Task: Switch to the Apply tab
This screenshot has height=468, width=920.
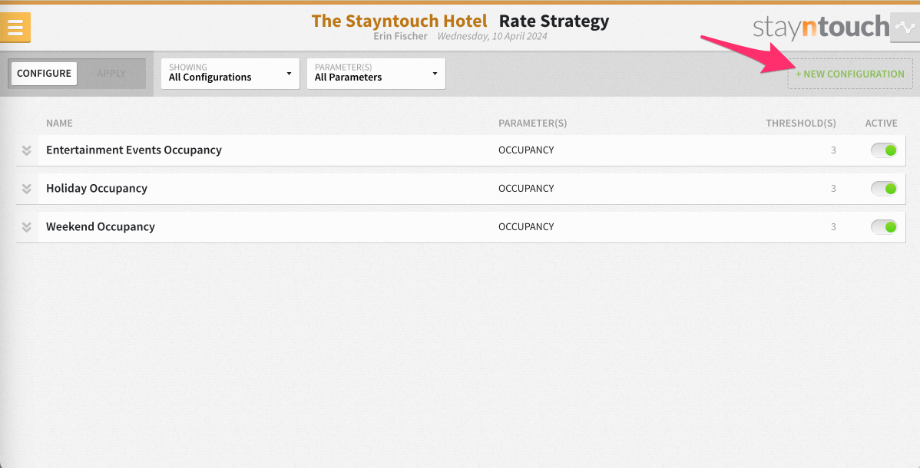Action: point(111,73)
